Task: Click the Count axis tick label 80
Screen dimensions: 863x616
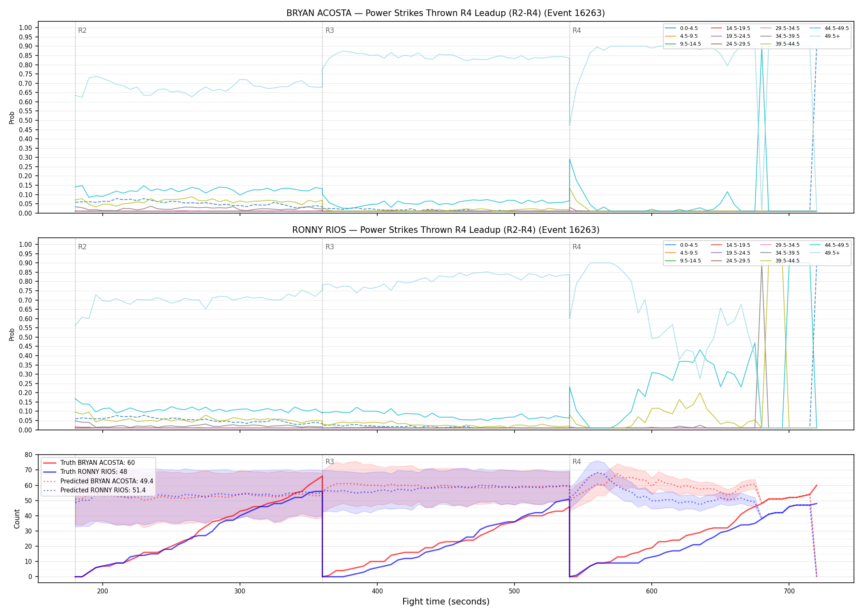Action: click(x=28, y=455)
